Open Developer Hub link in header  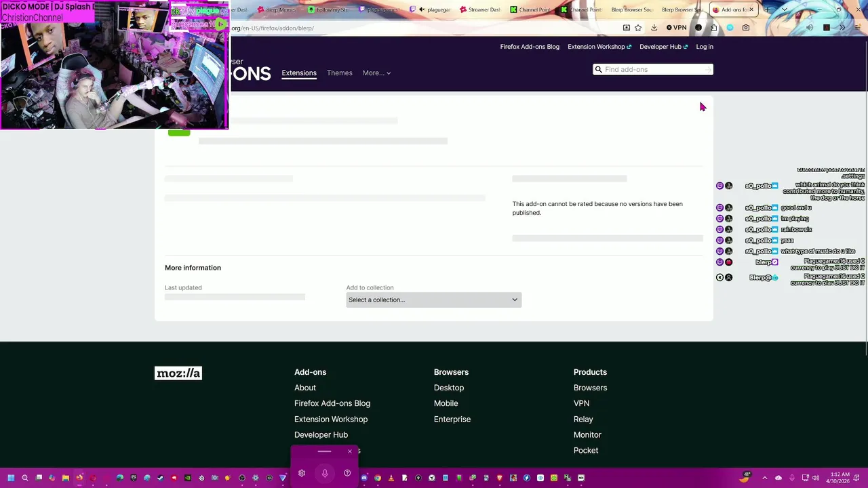coord(663,47)
